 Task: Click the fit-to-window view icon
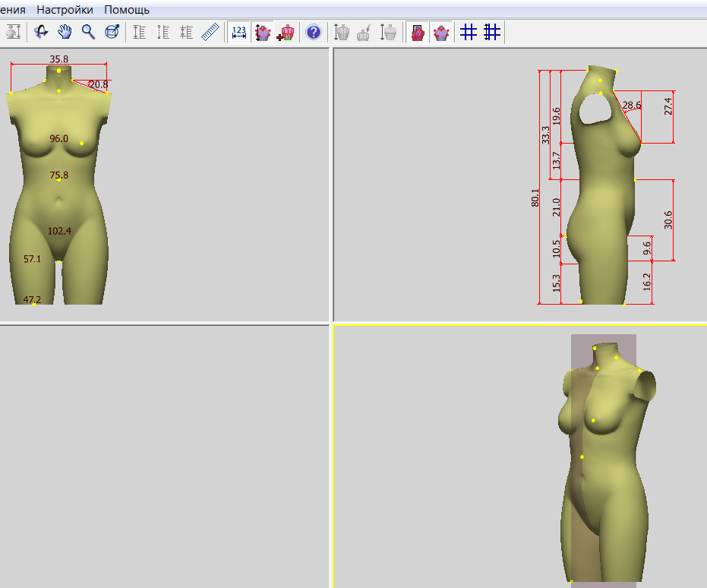point(112,32)
